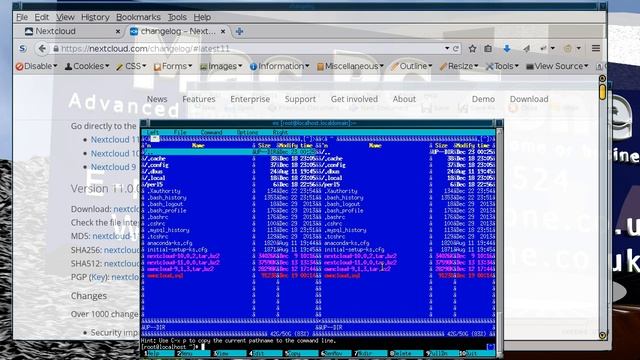Image resolution: width=640 pixels, height=360 pixels.
Task: Click the lock icon in the address bar
Action: (x=56, y=49)
